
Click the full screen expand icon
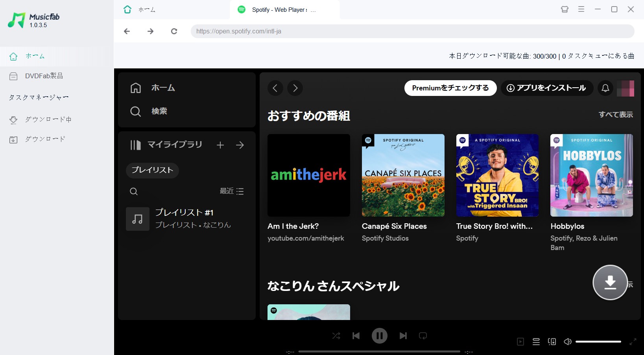tap(633, 342)
